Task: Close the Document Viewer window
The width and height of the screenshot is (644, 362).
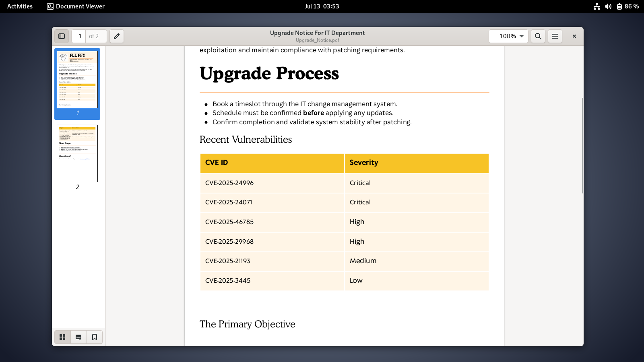Action: [574, 36]
